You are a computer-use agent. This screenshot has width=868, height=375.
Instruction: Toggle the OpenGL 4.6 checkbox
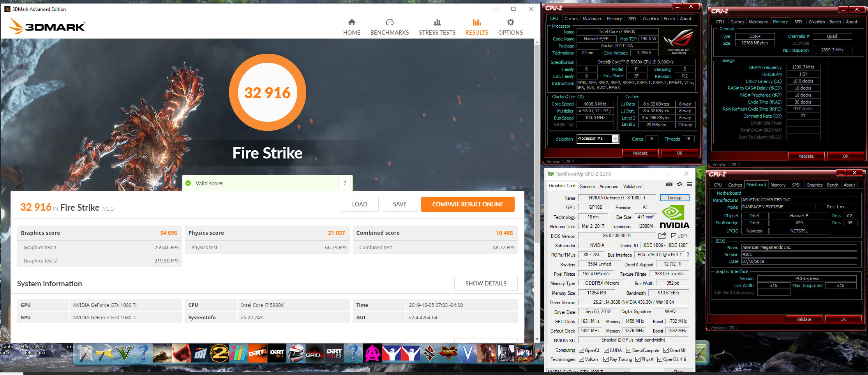tap(660, 359)
